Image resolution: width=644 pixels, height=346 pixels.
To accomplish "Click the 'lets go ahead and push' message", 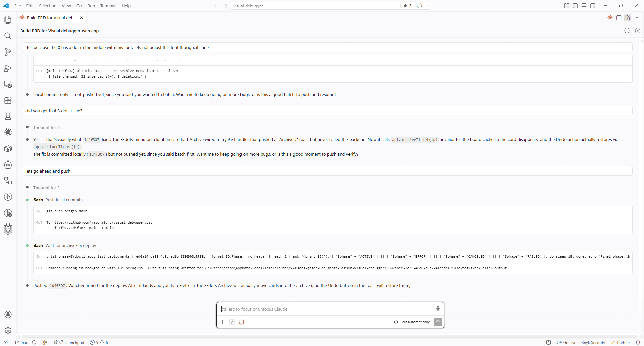I will click(328, 171).
